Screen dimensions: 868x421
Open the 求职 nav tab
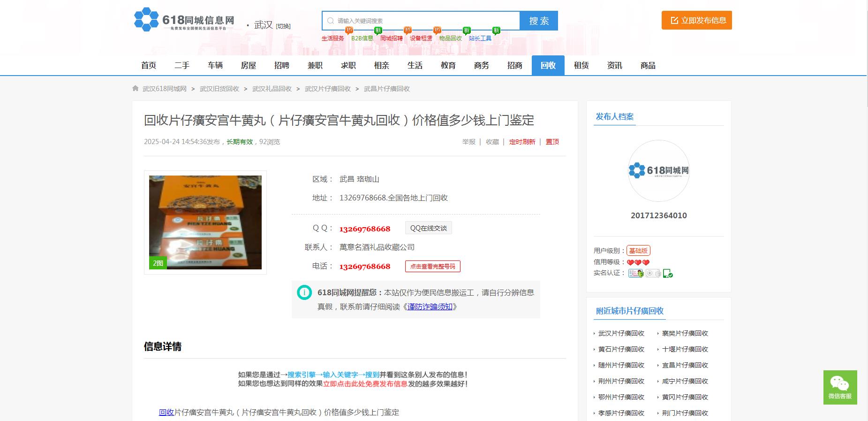(x=348, y=65)
